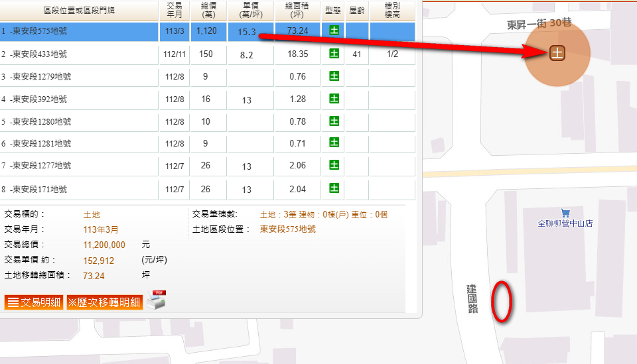Sort by 單價(萬/坪) column header
Viewport: 637px width, 364px height.
(251, 11)
